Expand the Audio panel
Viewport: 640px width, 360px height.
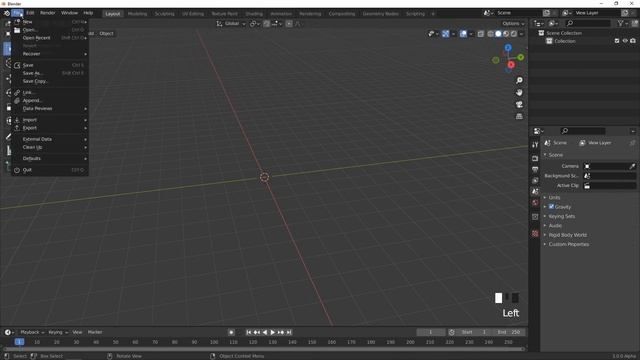click(x=555, y=226)
